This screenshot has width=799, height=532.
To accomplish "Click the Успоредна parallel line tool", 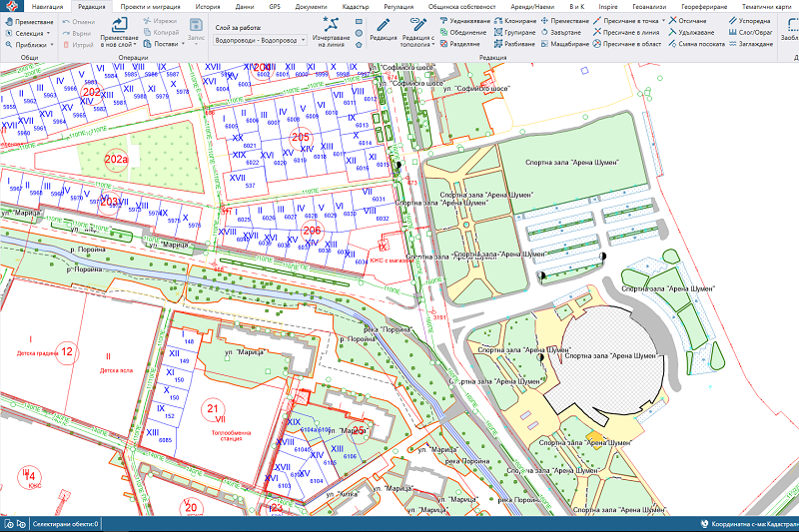I will click(749, 20).
